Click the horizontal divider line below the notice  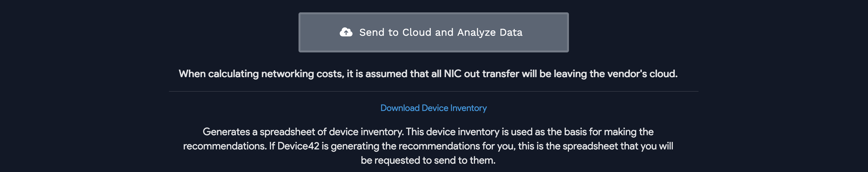(x=433, y=91)
